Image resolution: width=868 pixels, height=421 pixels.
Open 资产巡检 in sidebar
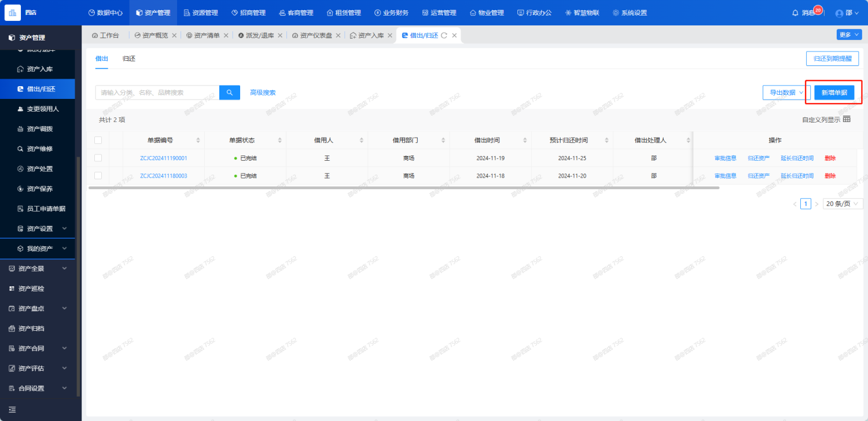pos(38,288)
